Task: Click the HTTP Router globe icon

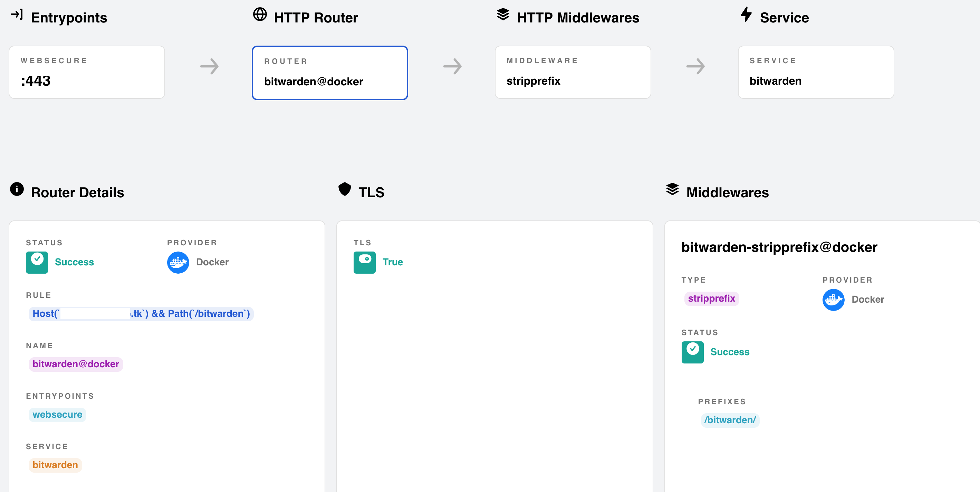Action: (x=260, y=15)
